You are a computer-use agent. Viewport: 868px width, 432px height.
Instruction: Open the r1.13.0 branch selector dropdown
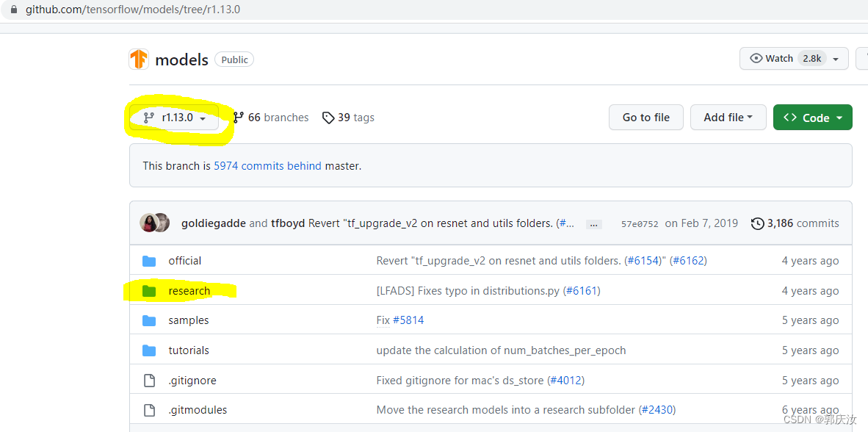pos(174,118)
